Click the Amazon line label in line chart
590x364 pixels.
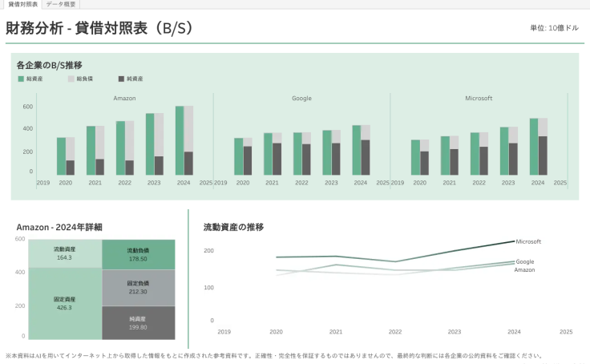(x=524, y=270)
